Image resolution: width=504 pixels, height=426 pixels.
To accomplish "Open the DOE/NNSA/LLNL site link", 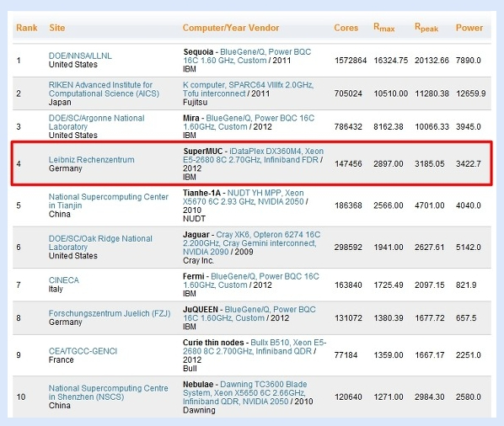I will (80, 56).
